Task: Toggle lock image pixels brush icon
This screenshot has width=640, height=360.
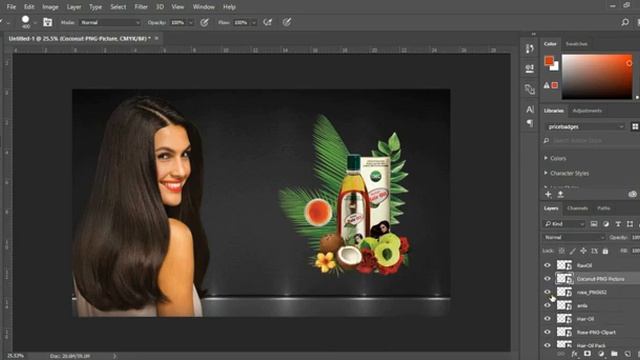Action: click(573, 251)
